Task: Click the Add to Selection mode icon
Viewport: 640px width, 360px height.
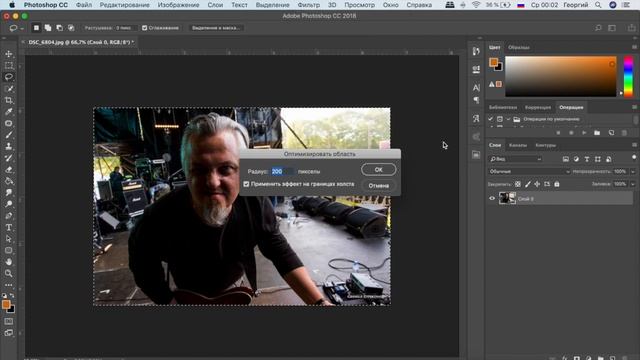Action: click(48, 28)
